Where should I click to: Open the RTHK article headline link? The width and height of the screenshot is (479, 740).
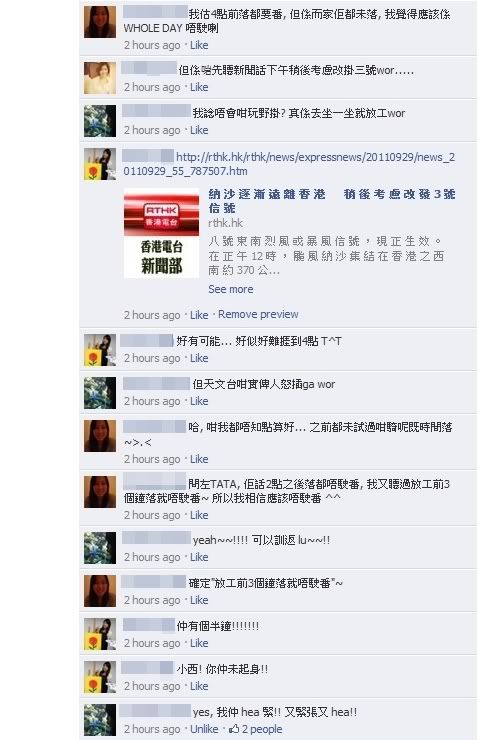click(x=332, y=201)
